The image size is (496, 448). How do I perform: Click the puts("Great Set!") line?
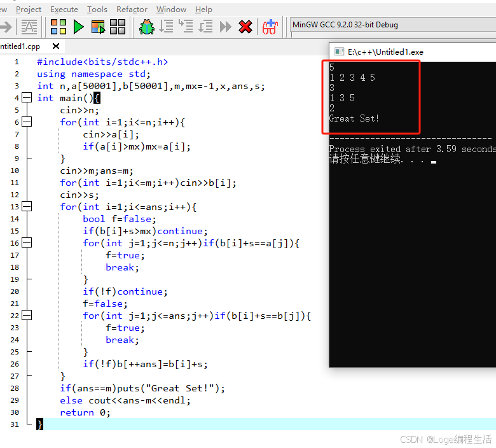click(x=142, y=388)
